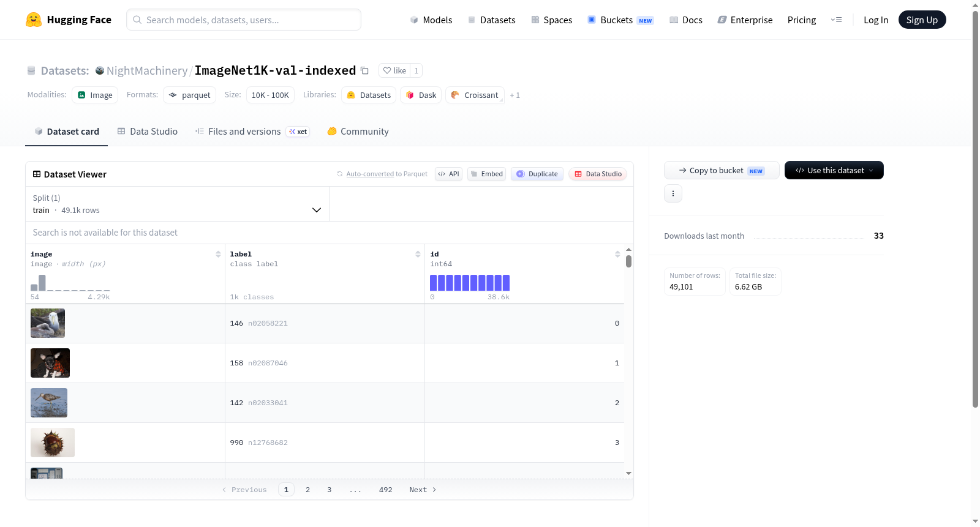980x527 pixels.
Task: Click the Embed button
Action: pos(487,174)
